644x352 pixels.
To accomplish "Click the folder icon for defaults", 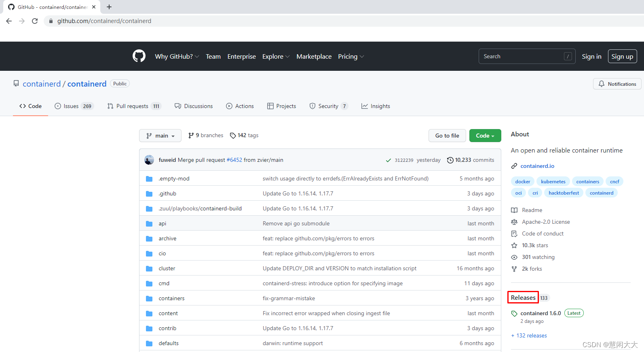I will pos(149,343).
